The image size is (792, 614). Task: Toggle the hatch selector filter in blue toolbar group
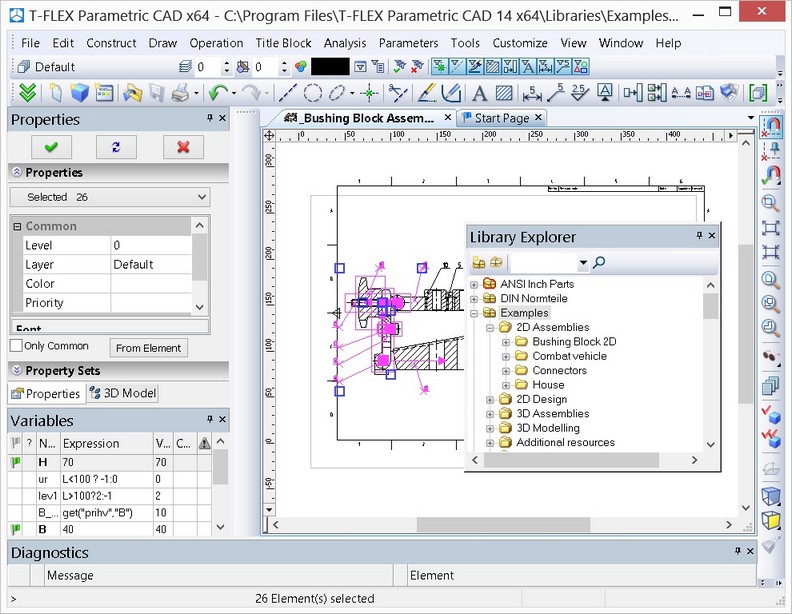click(492, 67)
